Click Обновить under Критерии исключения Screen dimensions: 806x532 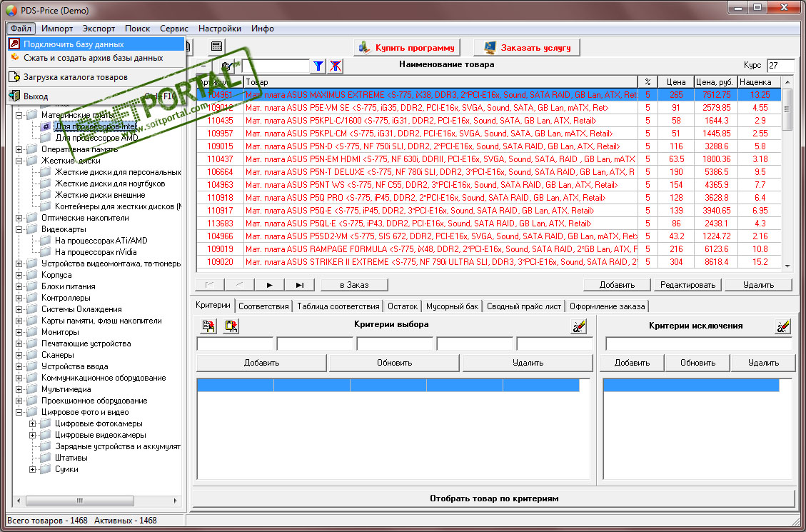pyautogui.click(x=697, y=363)
